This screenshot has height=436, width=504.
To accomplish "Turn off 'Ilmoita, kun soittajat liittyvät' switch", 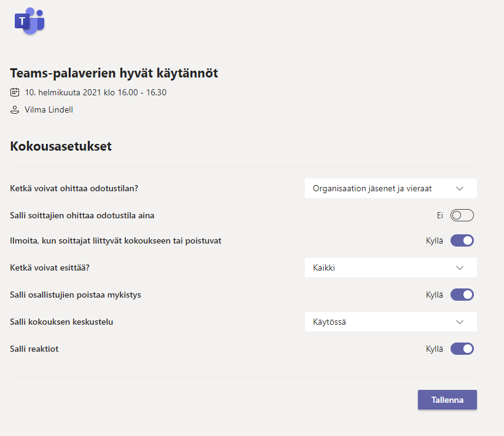I will [462, 240].
